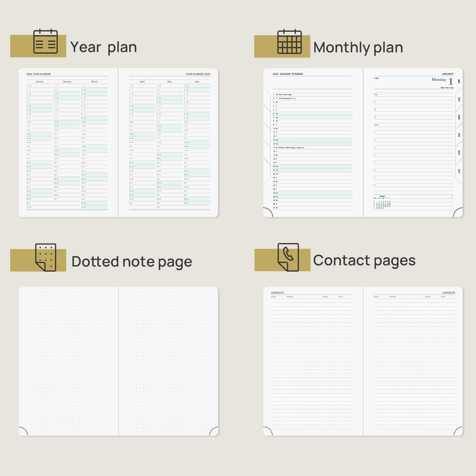This screenshot has width=476, height=476.
Task: Click the large Monday 1 date header
Action: (x=442, y=81)
